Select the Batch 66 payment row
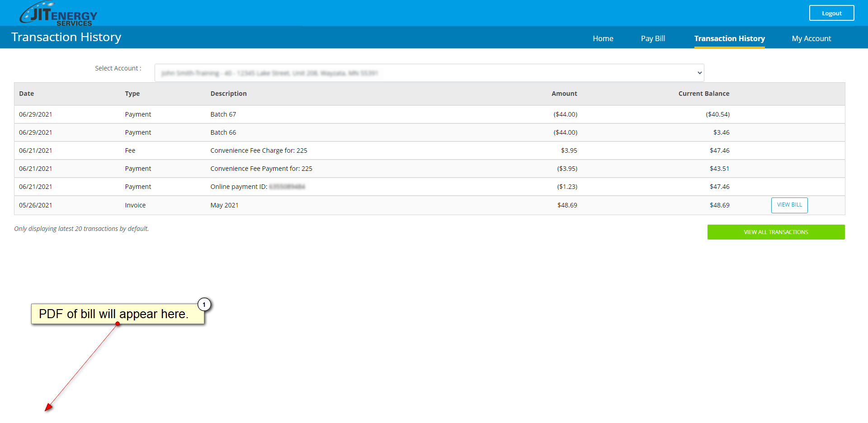This screenshot has height=423, width=868. point(223,132)
